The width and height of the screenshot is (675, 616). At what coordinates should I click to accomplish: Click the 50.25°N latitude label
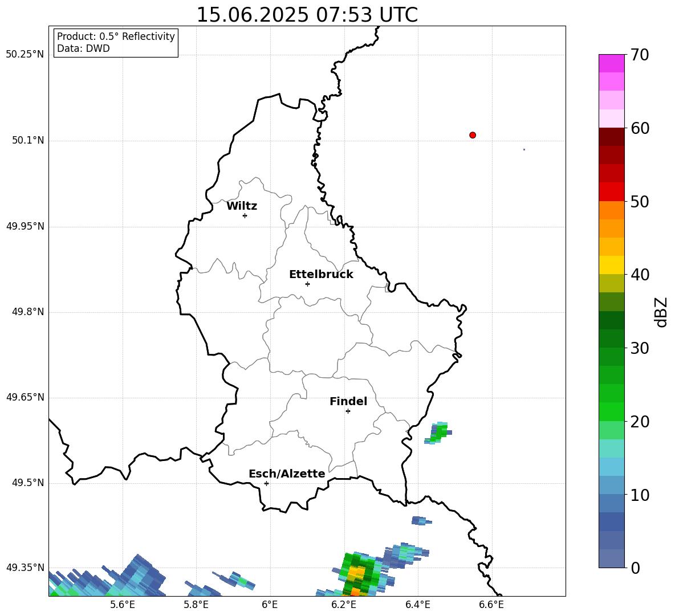pos(25,55)
